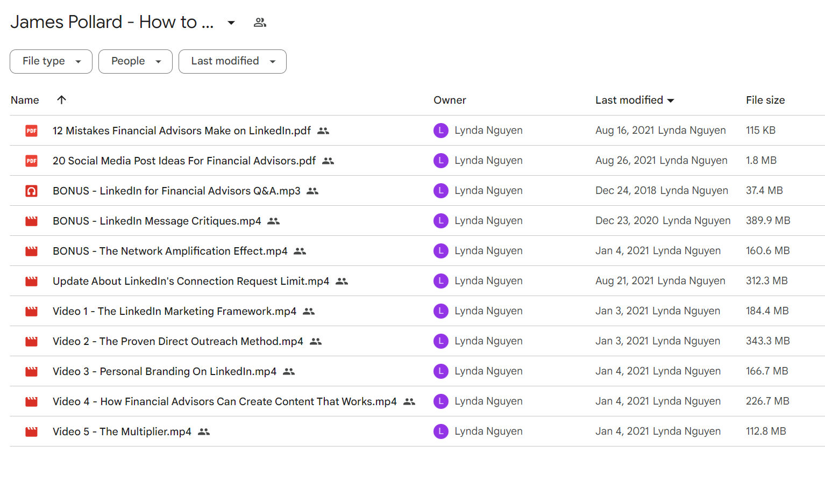825x504 pixels.
Task: Click the 1.8 MB file size
Action: tap(761, 161)
